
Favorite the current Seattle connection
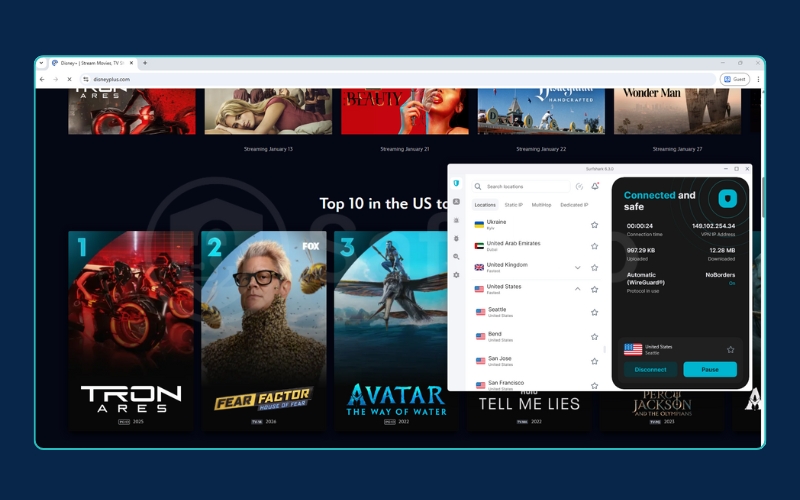click(x=730, y=349)
